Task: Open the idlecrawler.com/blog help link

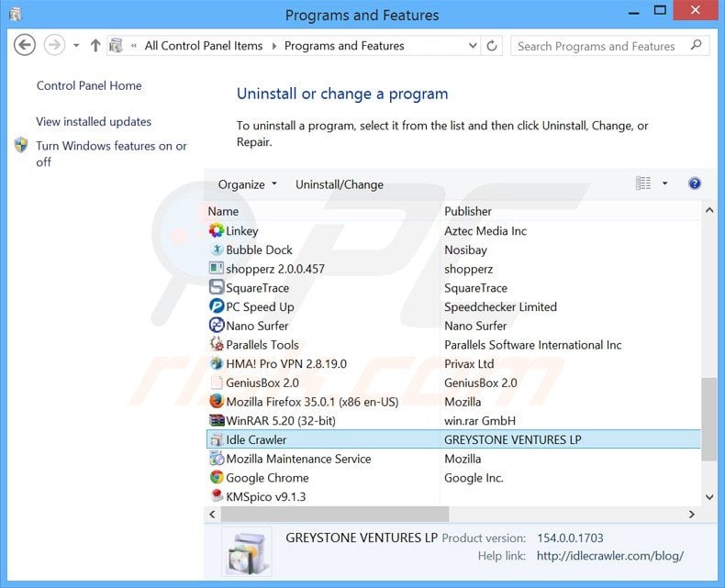Action: (x=610, y=556)
